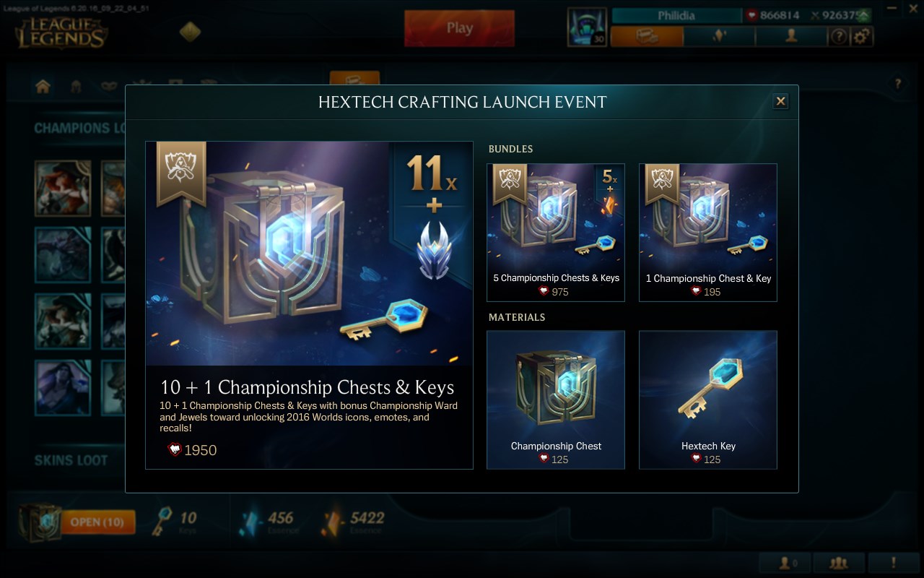Click the summoner profile avatar icon
924x578 pixels.
coord(587,27)
